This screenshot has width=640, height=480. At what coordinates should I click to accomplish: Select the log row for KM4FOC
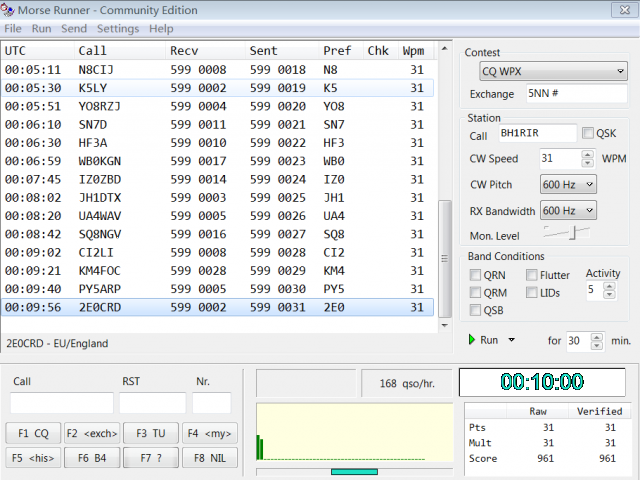pyautogui.click(x=217, y=271)
